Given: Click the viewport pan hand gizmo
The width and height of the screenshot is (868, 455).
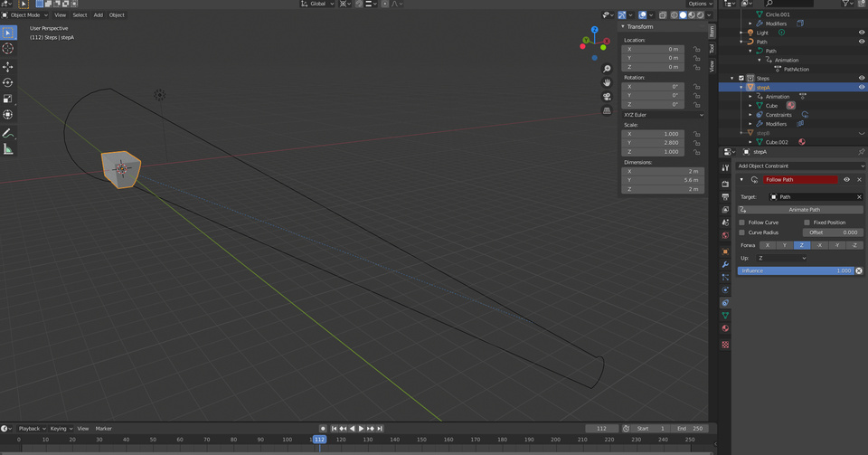Looking at the screenshot, I should coord(607,82).
